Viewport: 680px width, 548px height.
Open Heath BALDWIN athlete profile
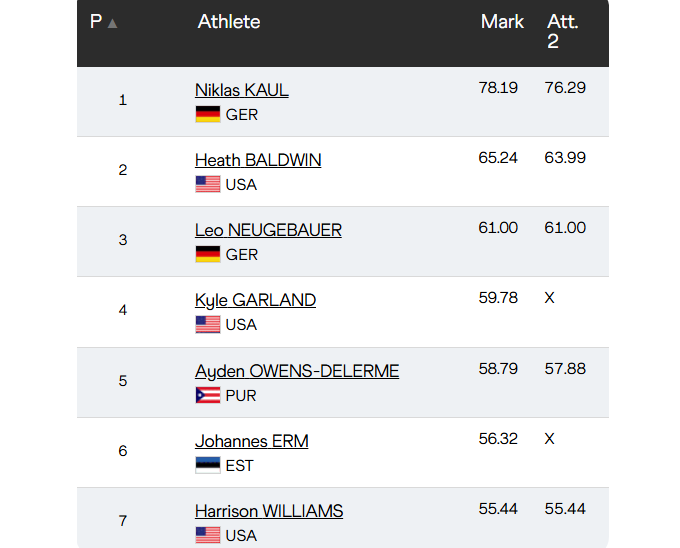point(258,160)
